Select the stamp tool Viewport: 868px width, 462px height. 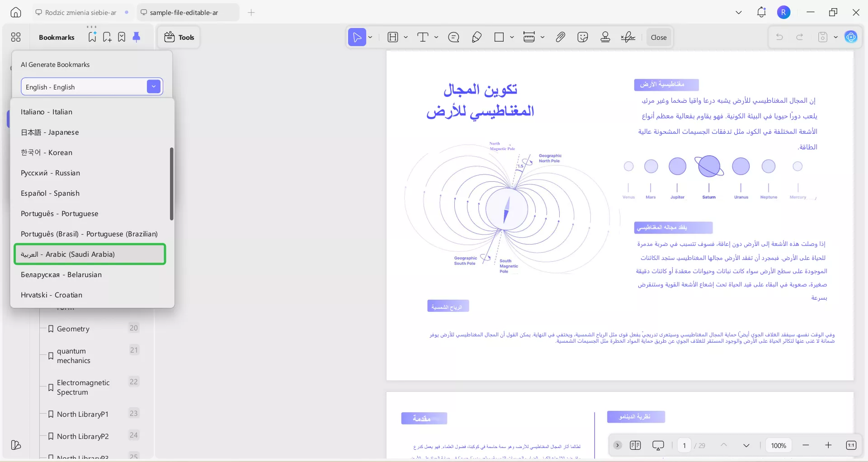[x=605, y=37]
